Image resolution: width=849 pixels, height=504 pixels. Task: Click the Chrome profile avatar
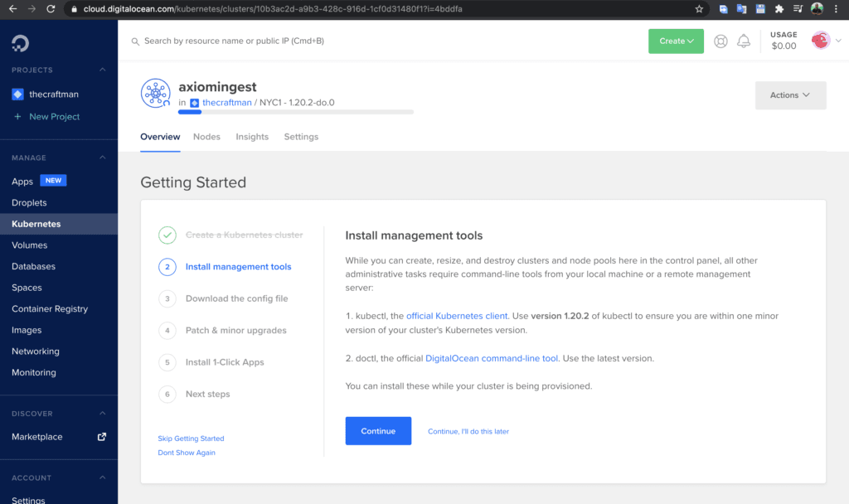tap(817, 8)
